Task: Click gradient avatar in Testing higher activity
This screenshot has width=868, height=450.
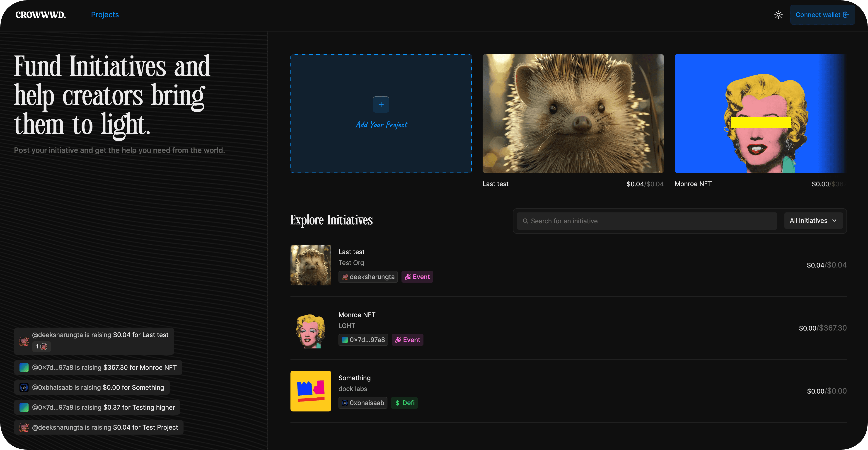Action: pyautogui.click(x=24, y=408)
